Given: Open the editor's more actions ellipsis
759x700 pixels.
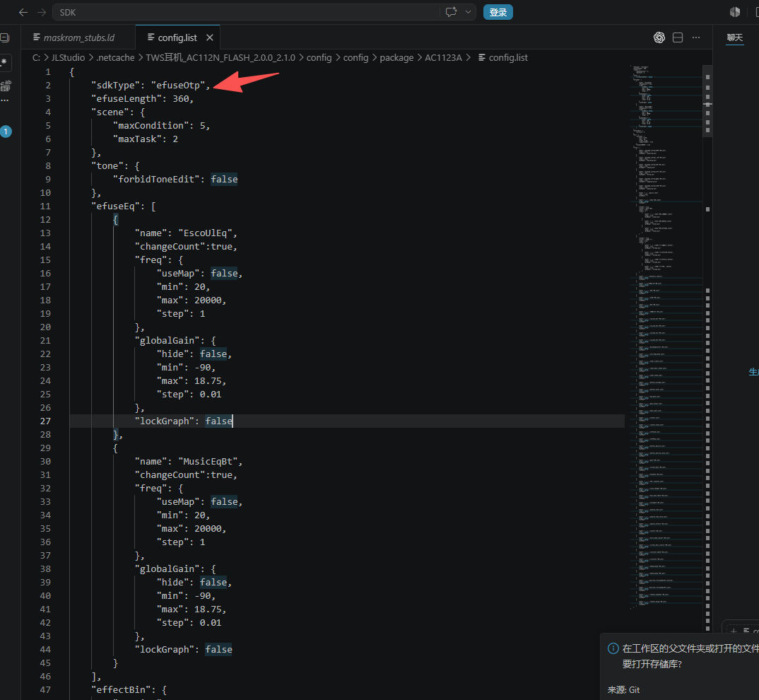Looking at the screenshot, I should tap(696, 37).
